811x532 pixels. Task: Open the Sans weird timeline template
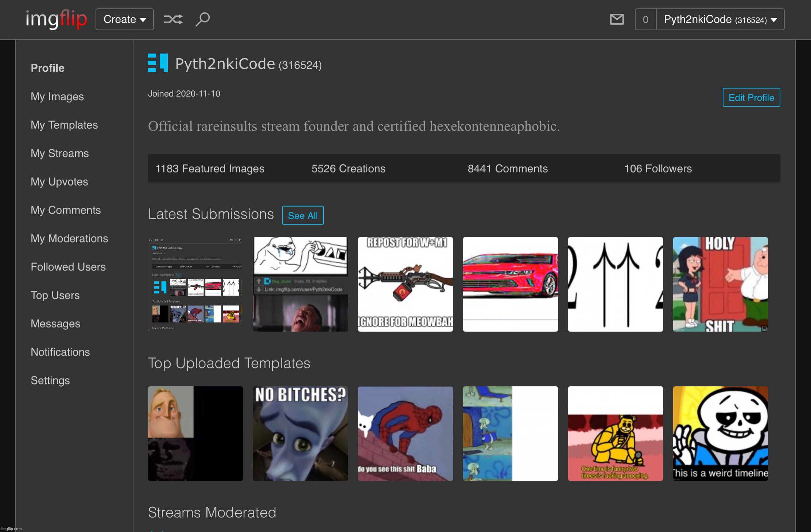[720, 434]
